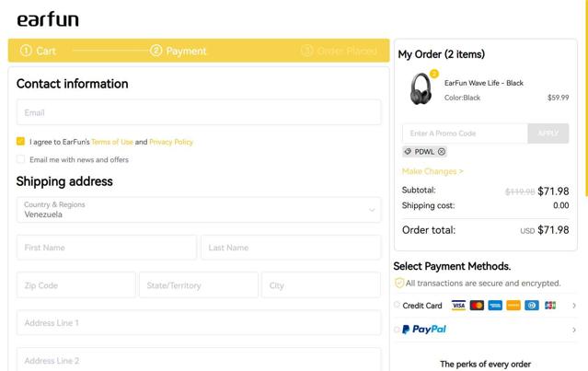Open the Privacy Policy link
588x371 pixels.
coord(171,142)
